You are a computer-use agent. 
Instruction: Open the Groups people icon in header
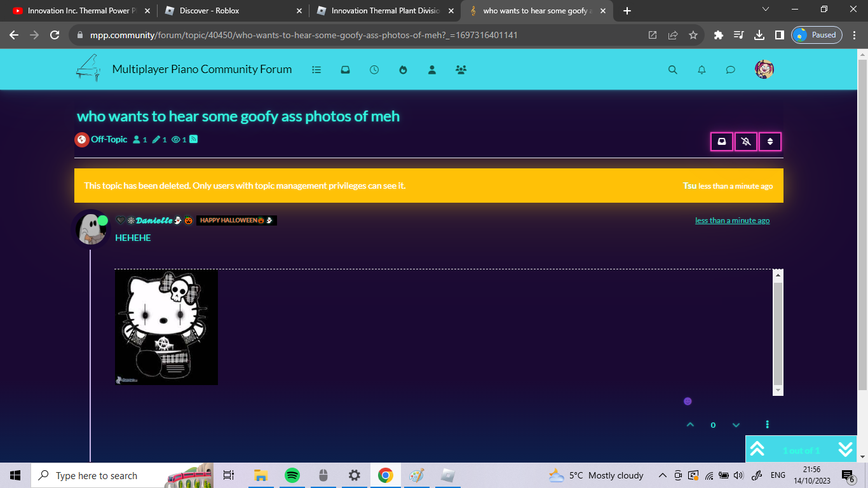(x=461, y=70)
